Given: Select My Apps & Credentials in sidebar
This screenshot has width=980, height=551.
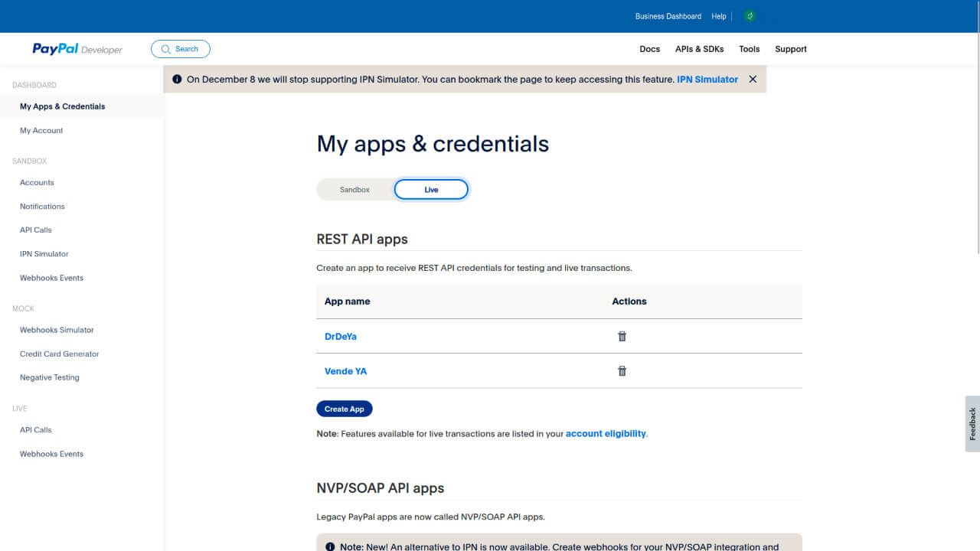Looking at the screenshot, I should coord(82,106).
